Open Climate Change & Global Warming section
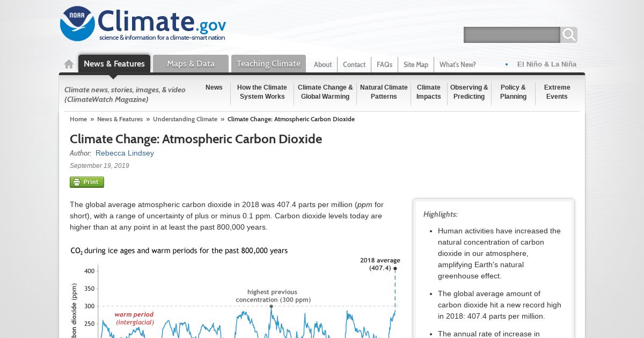This screenshot has width=644, height=338. coord(325,92)
